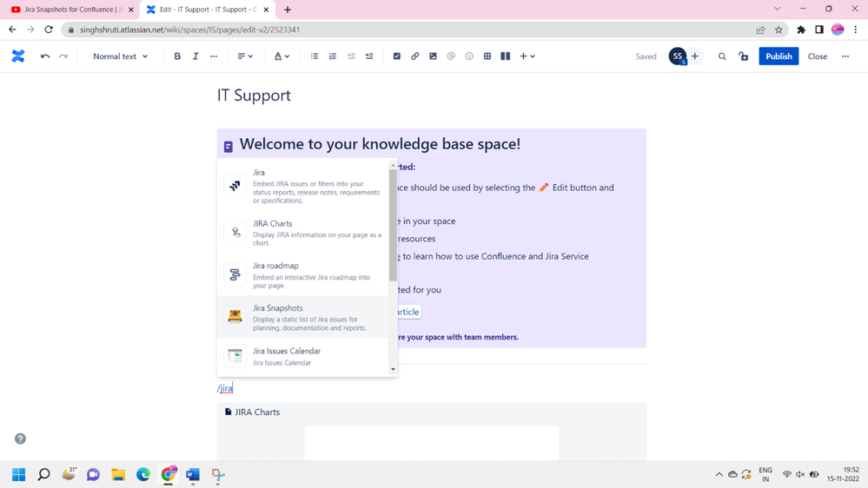The width and height of the screenshot is (868, 488).
Task: Outdent the current line
Action: point(351,56)
